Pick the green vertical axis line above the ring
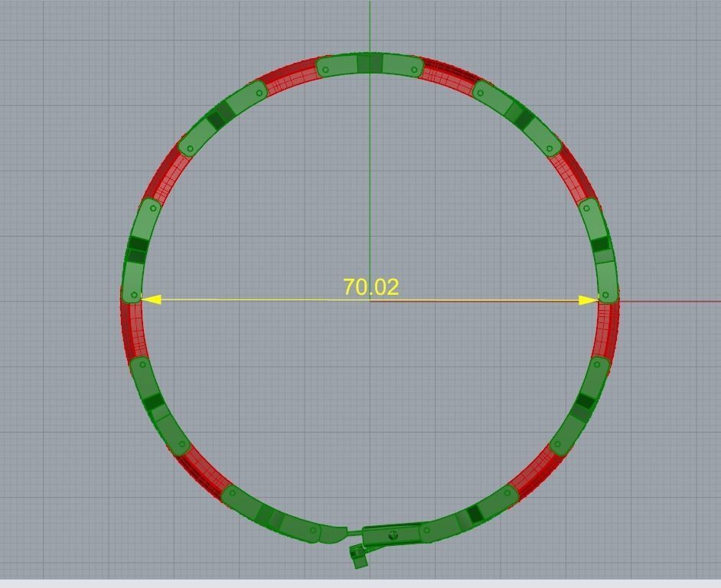Image resolution: width=721 pixels, height=588 pixels. 370,26
